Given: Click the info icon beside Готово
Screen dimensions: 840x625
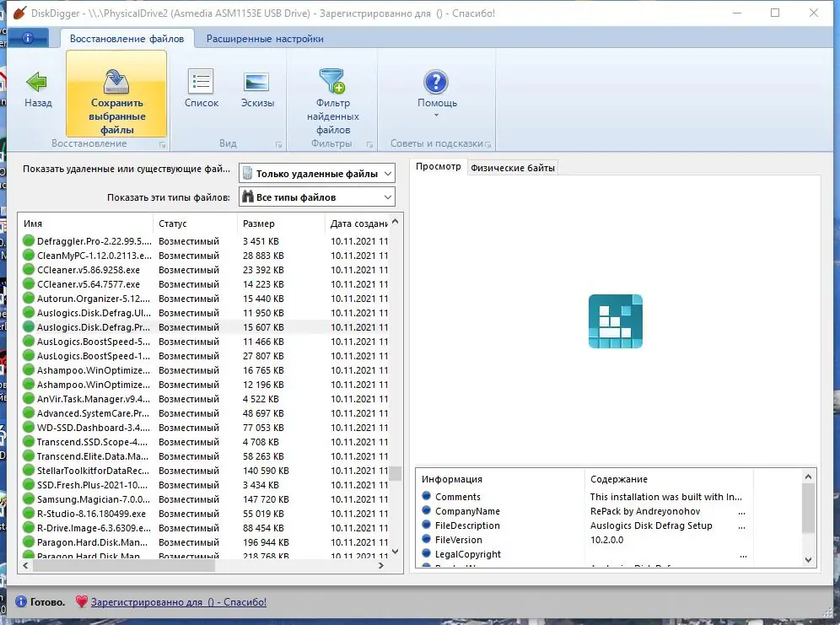Looking at the screenshot, I should pyautogui.click(x=20, y=602).
